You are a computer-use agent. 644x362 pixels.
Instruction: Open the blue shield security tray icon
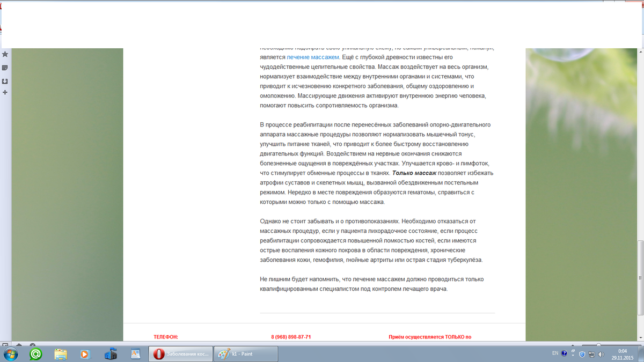582,354
